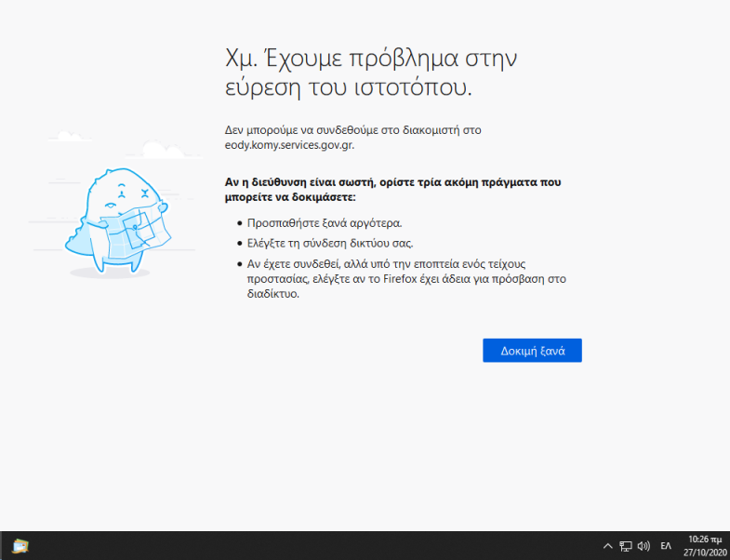The image size is (730, 560).
Task: Click the Show desktop strip at the taskbar edge
Action: [727, 546]
